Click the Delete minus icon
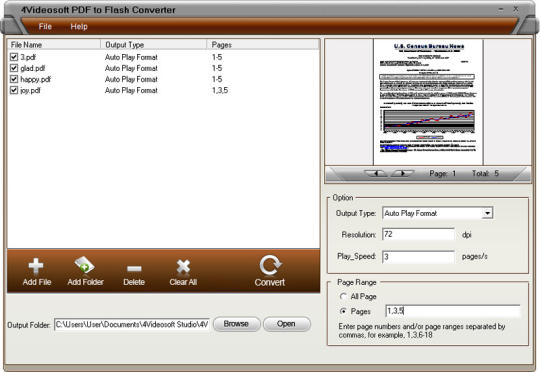Screen dimensions: 540x372 (x=134, y=268)
